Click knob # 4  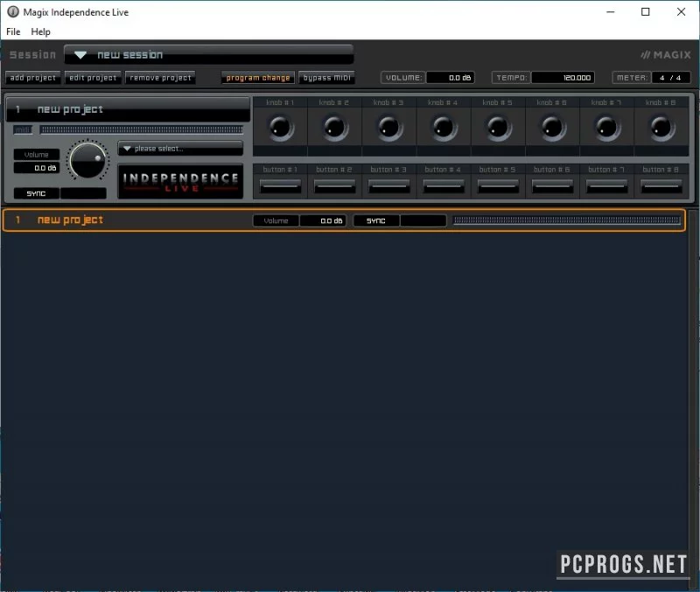click(444, 127)
